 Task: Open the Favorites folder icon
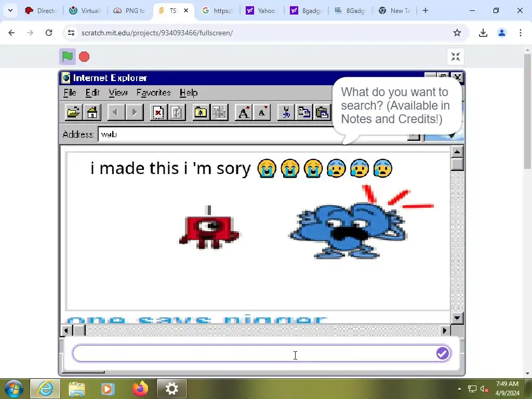tap(201, 112)
